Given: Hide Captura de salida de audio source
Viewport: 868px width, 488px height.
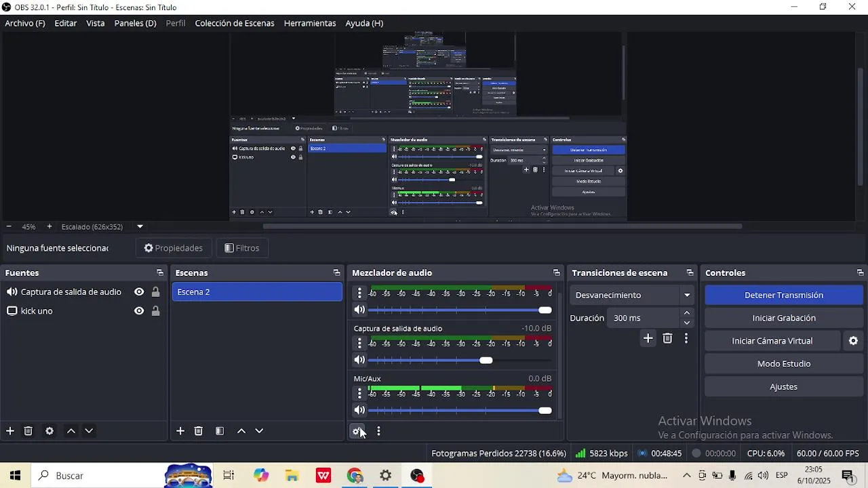Looking at the screenshot, I should tap(139, 292).
